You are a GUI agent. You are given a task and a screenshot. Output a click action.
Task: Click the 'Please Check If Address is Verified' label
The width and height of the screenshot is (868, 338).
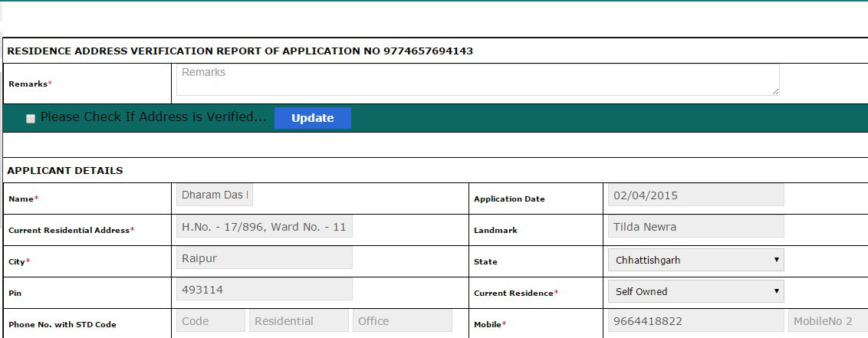click(x=153, y=117)
